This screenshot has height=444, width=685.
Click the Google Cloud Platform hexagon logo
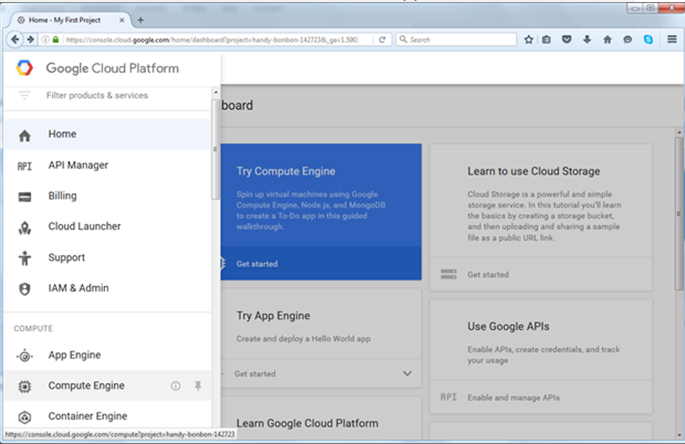pyautogui.click(x=24, y=68)
